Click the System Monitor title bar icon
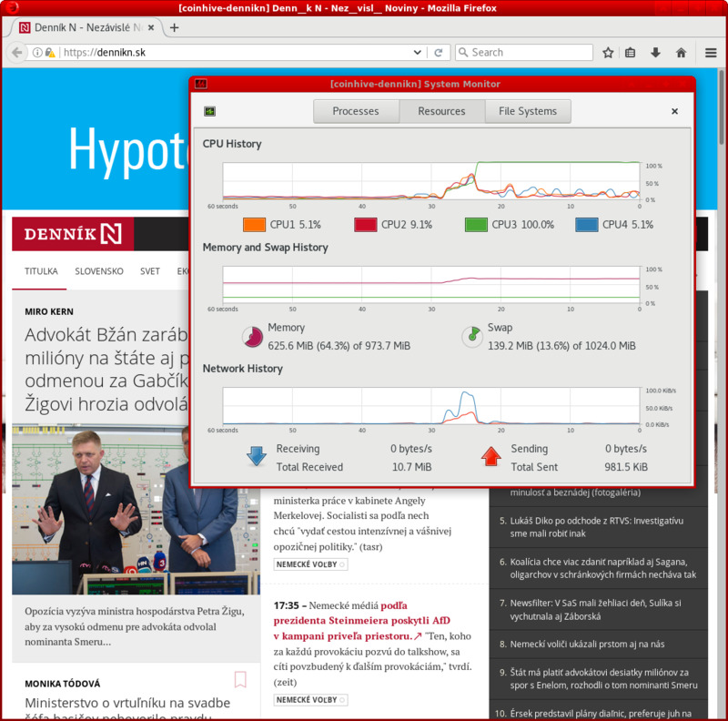The width and height of the screenshot is (728, 721). tap(200, 84)
